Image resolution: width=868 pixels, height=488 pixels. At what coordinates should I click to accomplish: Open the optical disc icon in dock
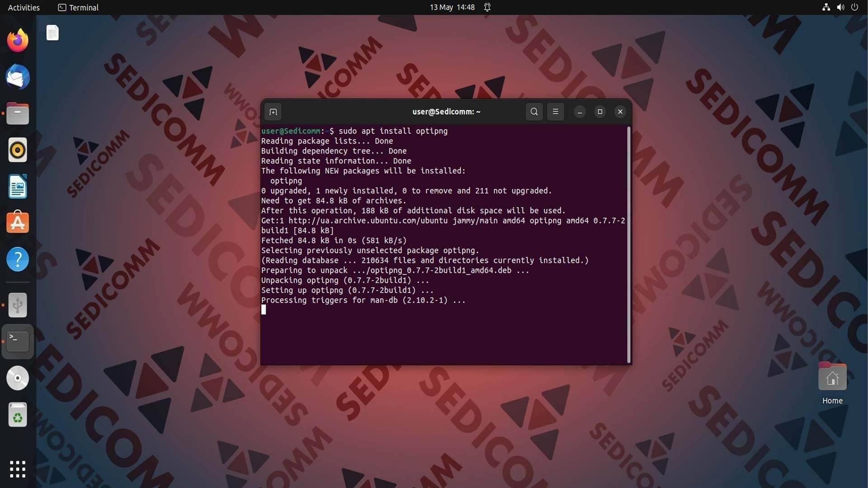18,378
